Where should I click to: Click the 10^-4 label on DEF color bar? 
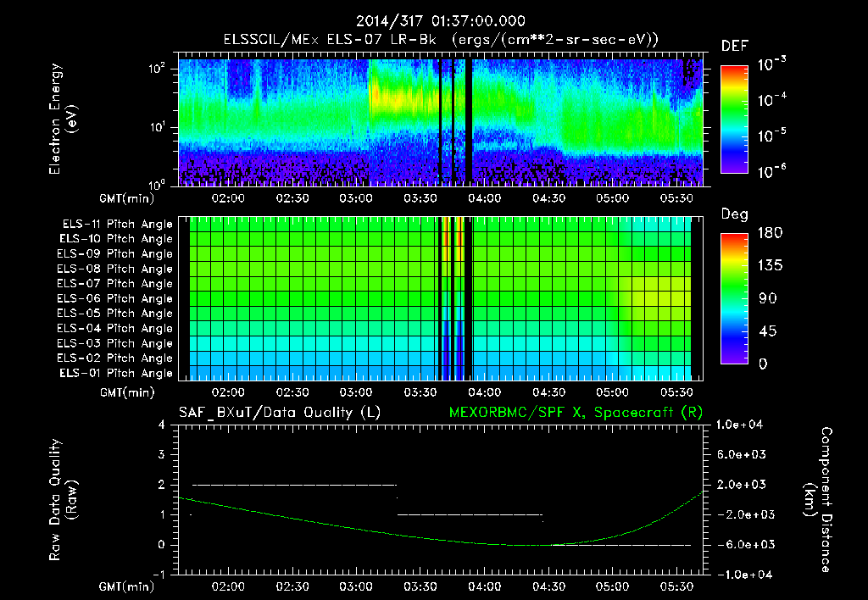point(771,101)
